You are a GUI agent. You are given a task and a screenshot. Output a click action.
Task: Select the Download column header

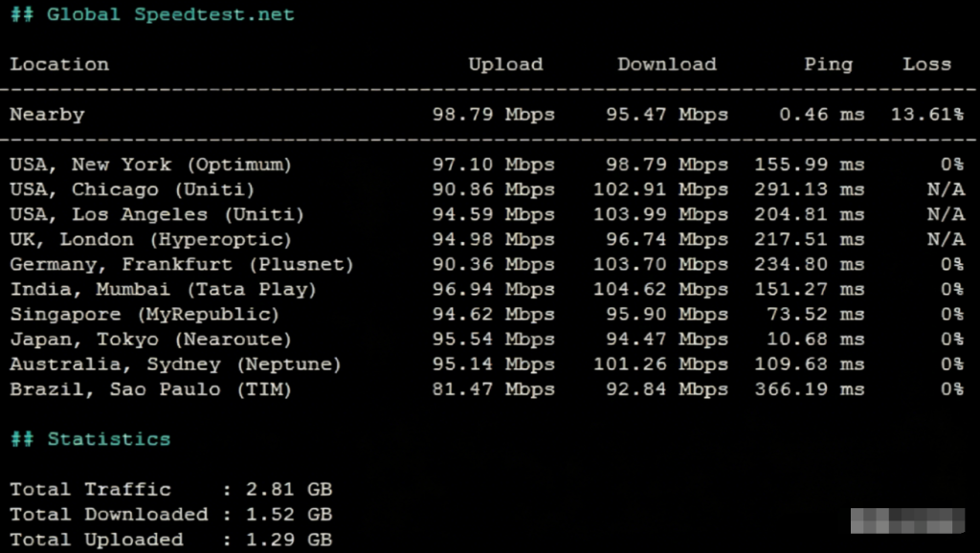(666, 65)
